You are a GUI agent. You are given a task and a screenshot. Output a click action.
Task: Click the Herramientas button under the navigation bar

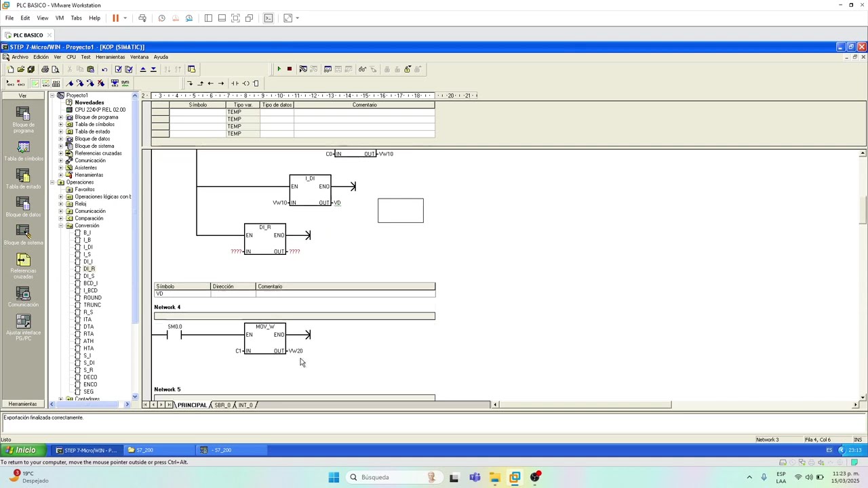tap(22, 404)
